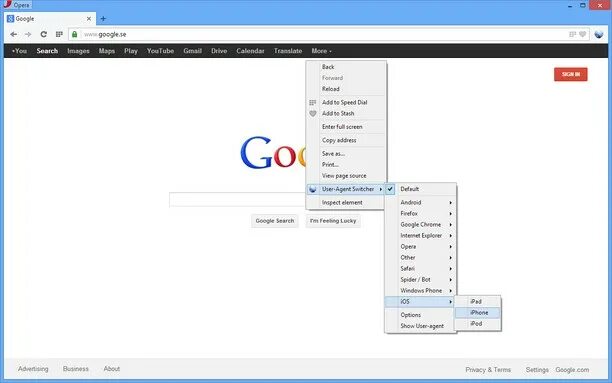Select iPad user-agent

pos(478,301)
